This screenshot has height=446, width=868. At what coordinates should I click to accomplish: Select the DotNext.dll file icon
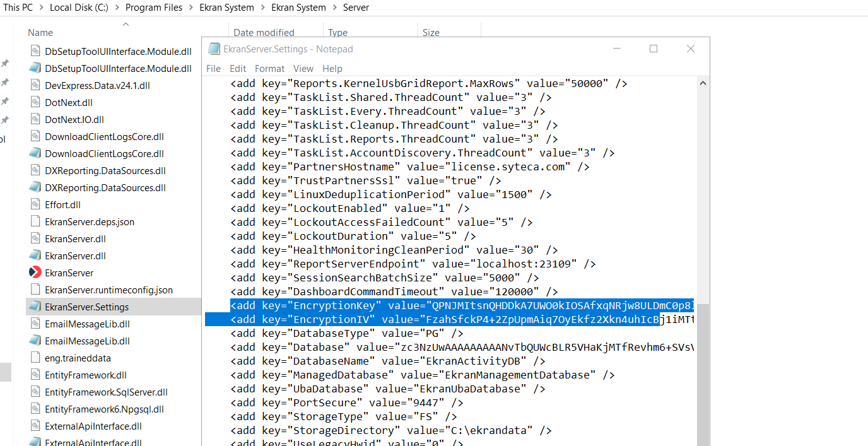click(x=35, y=102)
